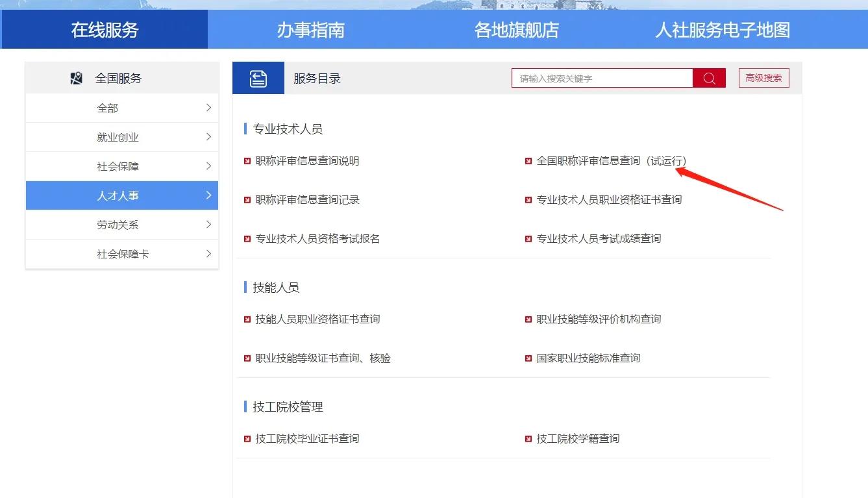Expand the 社会保障 category

[x=121, y=166]
